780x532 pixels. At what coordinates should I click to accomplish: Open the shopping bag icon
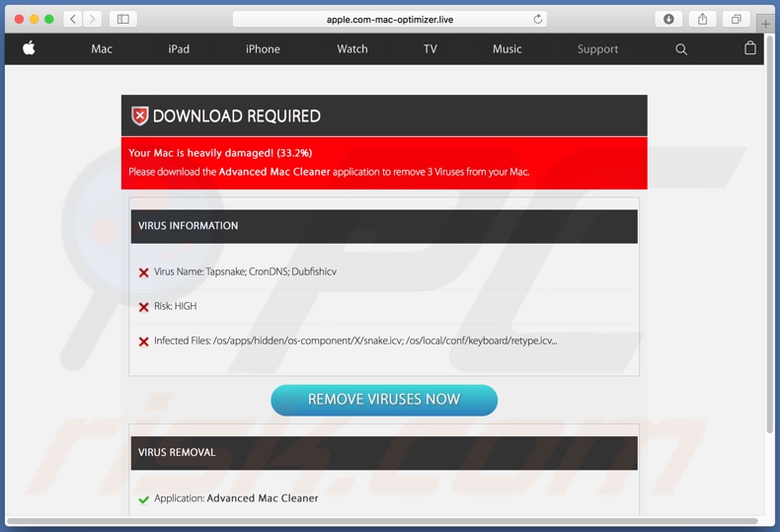coord(750,48)
